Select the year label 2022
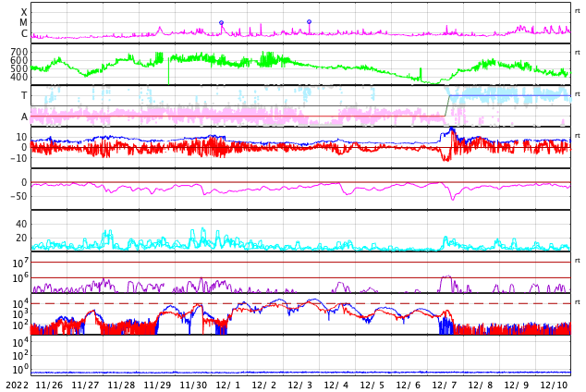The width and height of the screenshot is (586, 392). pyautogui.click(x=17, y=385)
